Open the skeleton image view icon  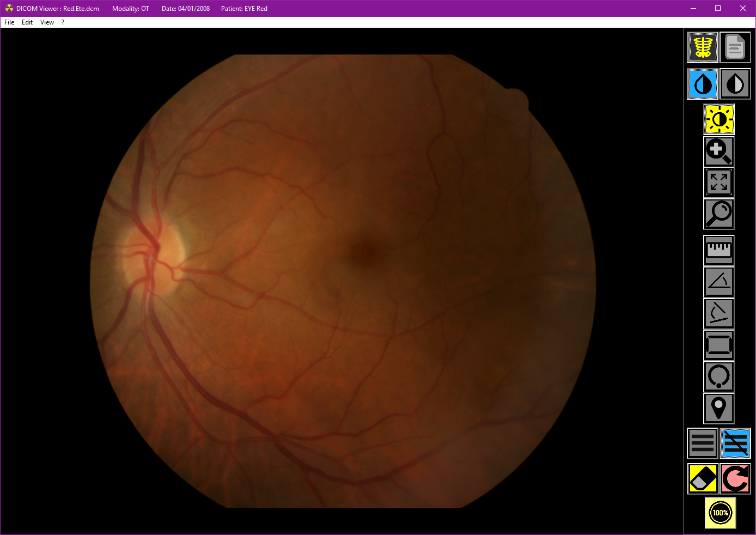click(703, 47)
